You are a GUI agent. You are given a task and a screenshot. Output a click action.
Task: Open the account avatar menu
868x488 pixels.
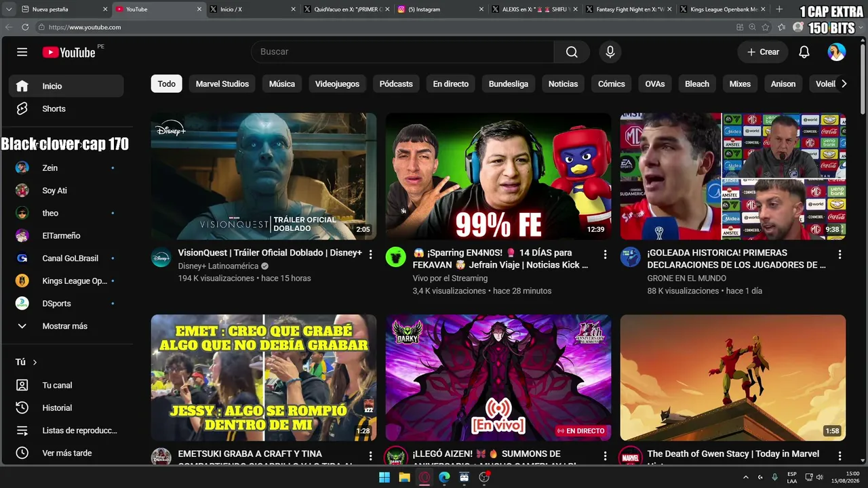[837, 52]
